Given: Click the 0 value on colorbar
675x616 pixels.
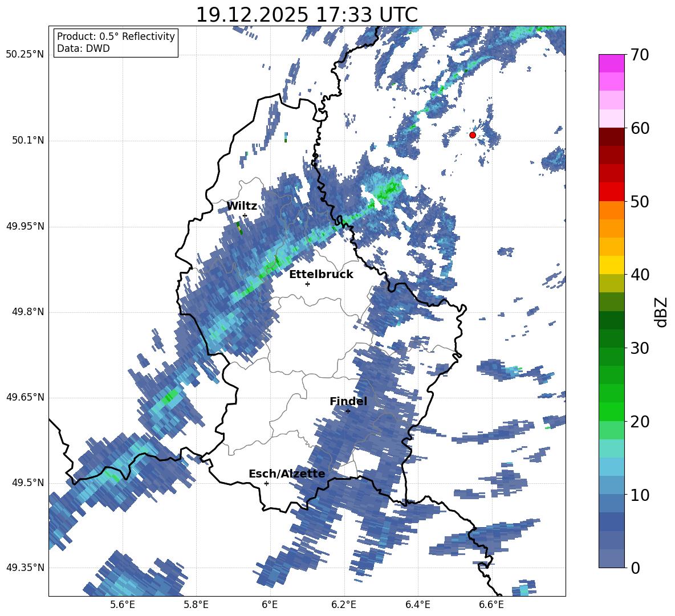Looking at the screenshot, I should (x=635, y=568).
